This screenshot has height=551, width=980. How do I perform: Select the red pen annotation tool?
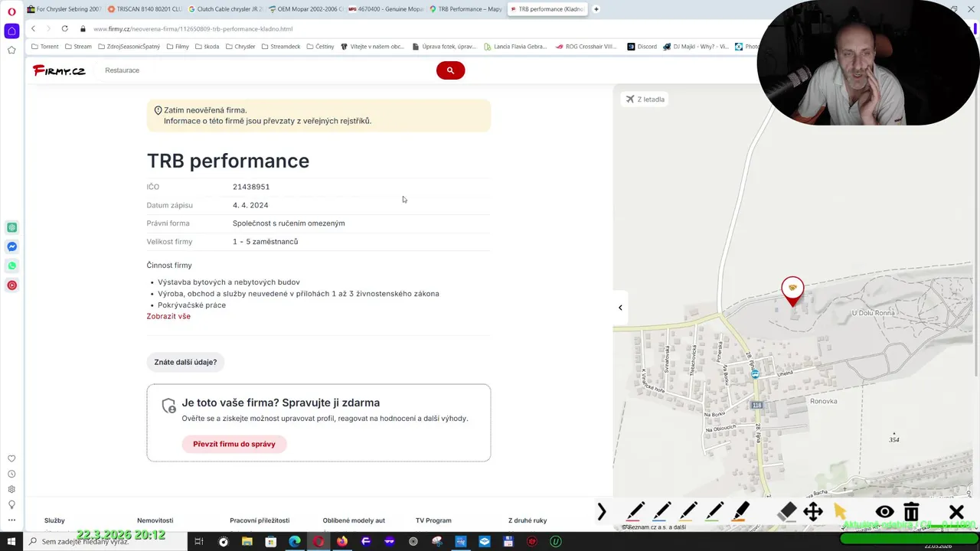pyautogui.click(x=635, y=511)
